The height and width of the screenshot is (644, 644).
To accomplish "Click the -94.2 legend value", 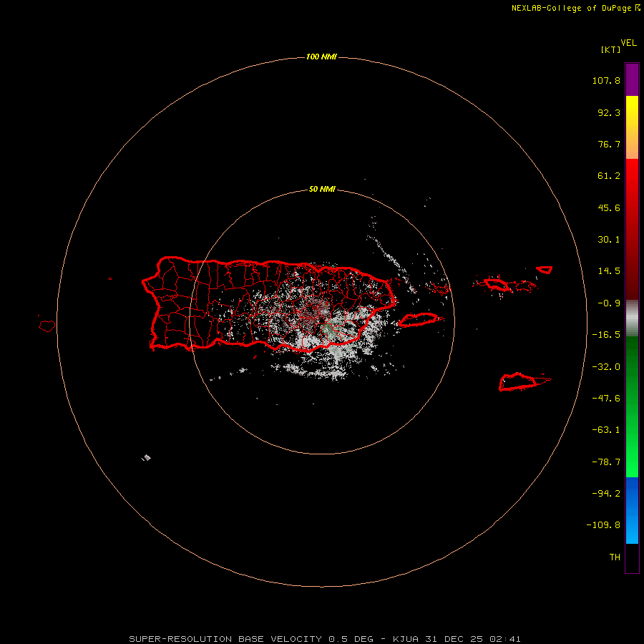I will tap(606, 493).
